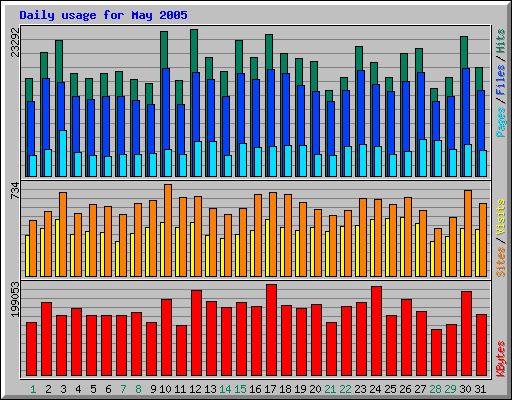Screen dimensions: 512x400
Task: Click the orange "Sites" legend label
Action: tap(500, 262)
